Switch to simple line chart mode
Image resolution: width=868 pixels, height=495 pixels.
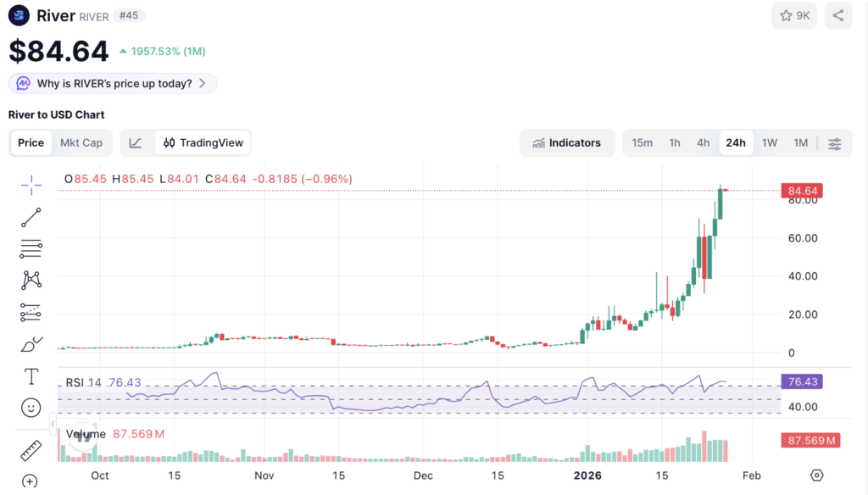click(x=136, y=143)
